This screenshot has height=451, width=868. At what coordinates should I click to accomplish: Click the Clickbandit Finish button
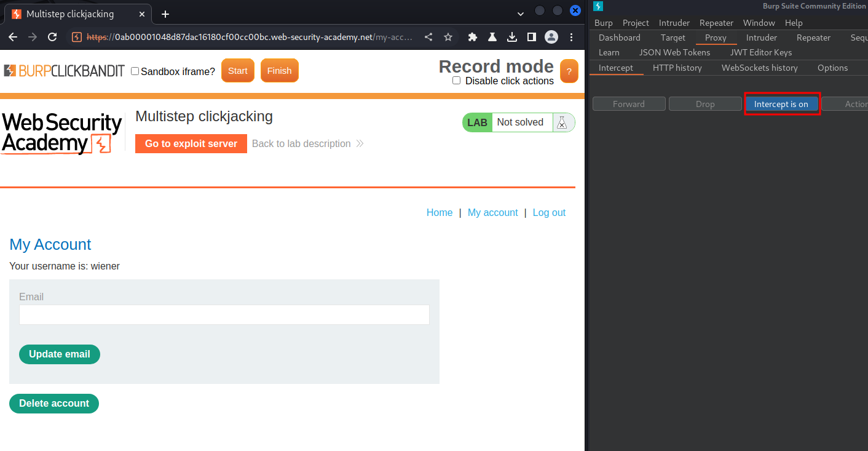280,71
